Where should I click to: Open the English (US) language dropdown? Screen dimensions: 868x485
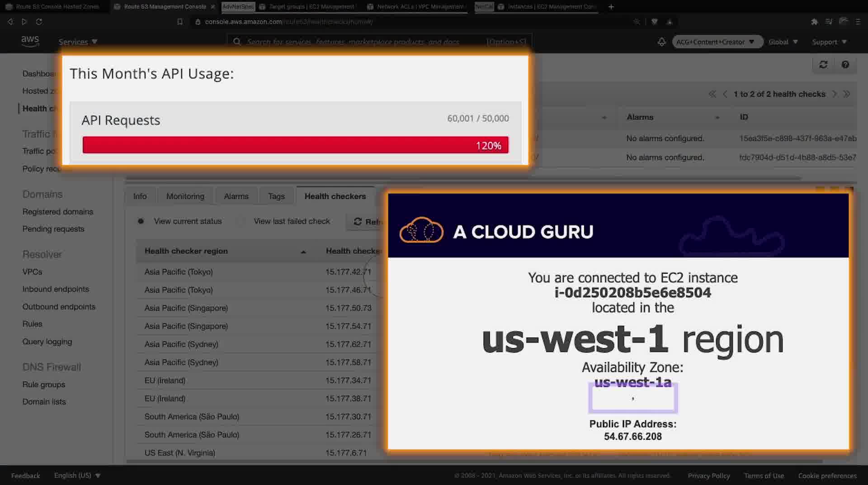point(77,475)
